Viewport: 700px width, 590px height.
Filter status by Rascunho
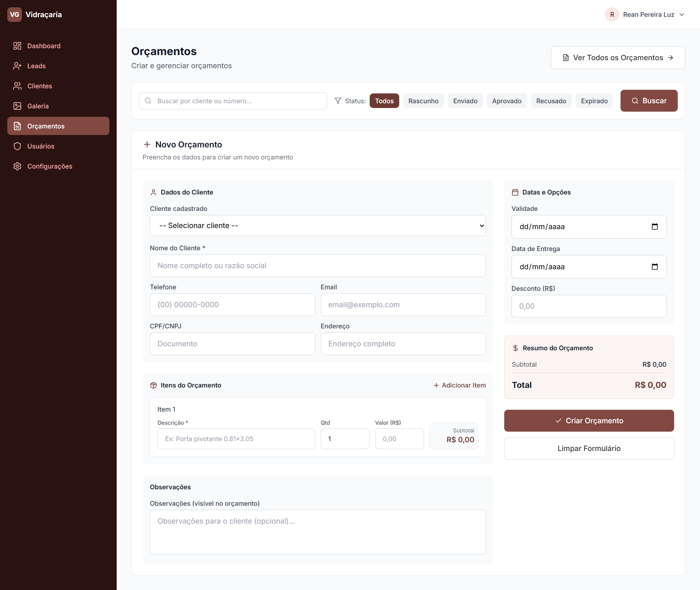[x=423, y=101]
